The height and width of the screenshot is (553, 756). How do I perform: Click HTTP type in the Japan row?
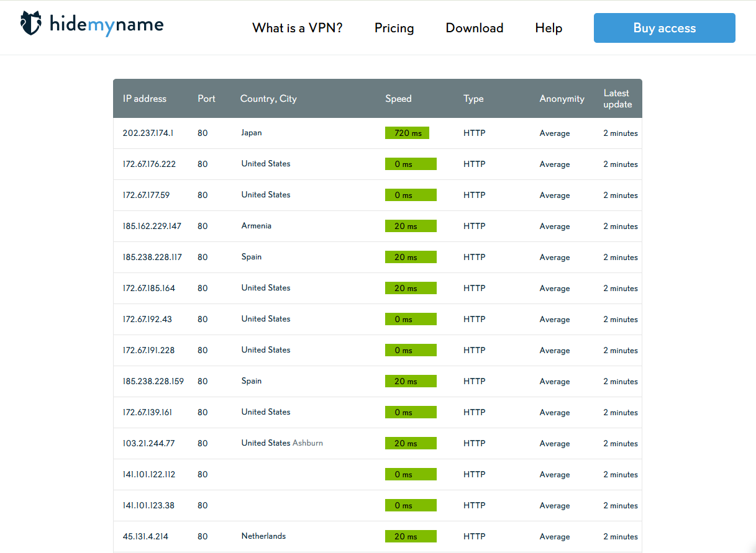[475, 133]
